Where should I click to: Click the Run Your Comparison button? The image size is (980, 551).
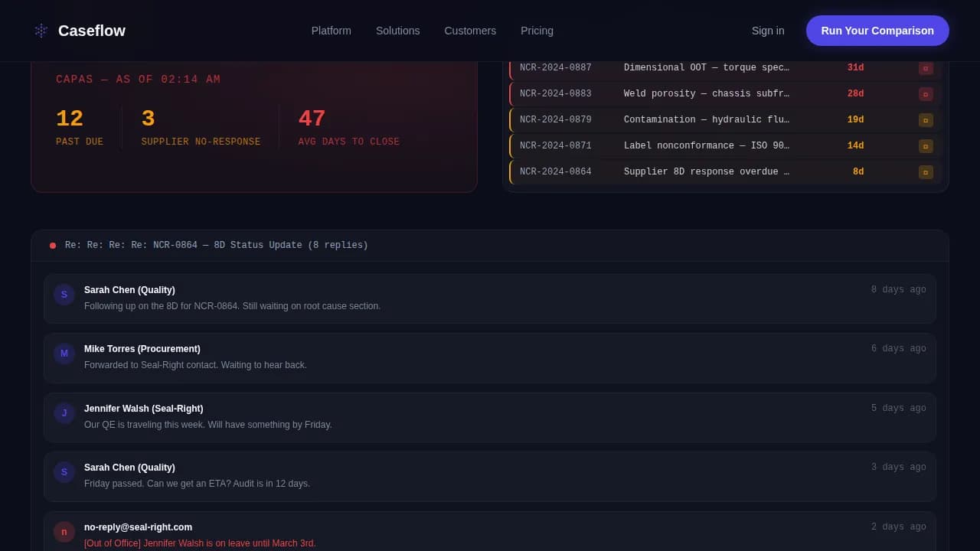877,31
